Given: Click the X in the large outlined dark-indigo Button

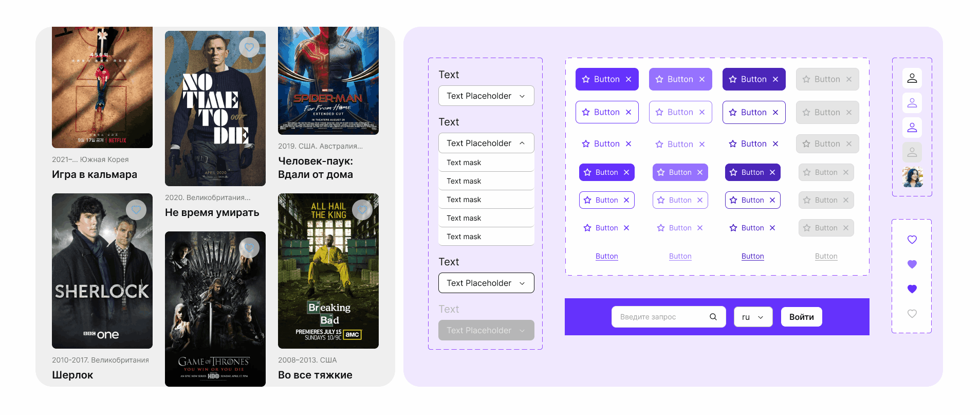Looking at the screenshot, I should tap(775, 112).
